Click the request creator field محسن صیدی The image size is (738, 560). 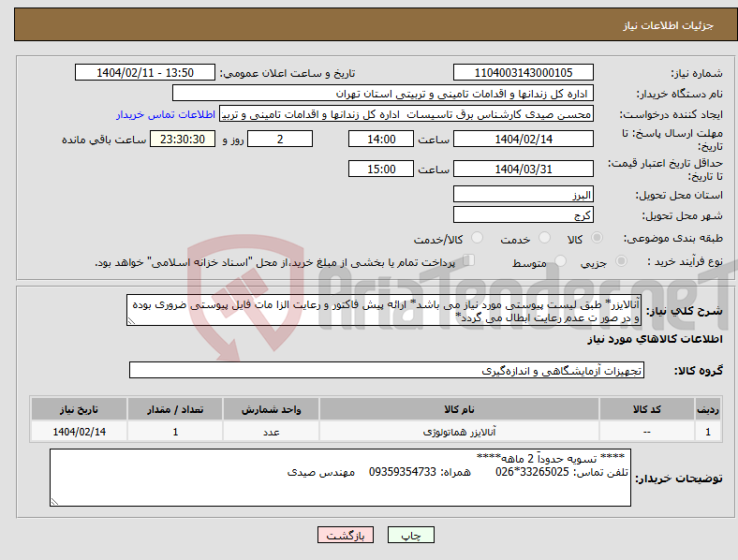tap(406, 114)
